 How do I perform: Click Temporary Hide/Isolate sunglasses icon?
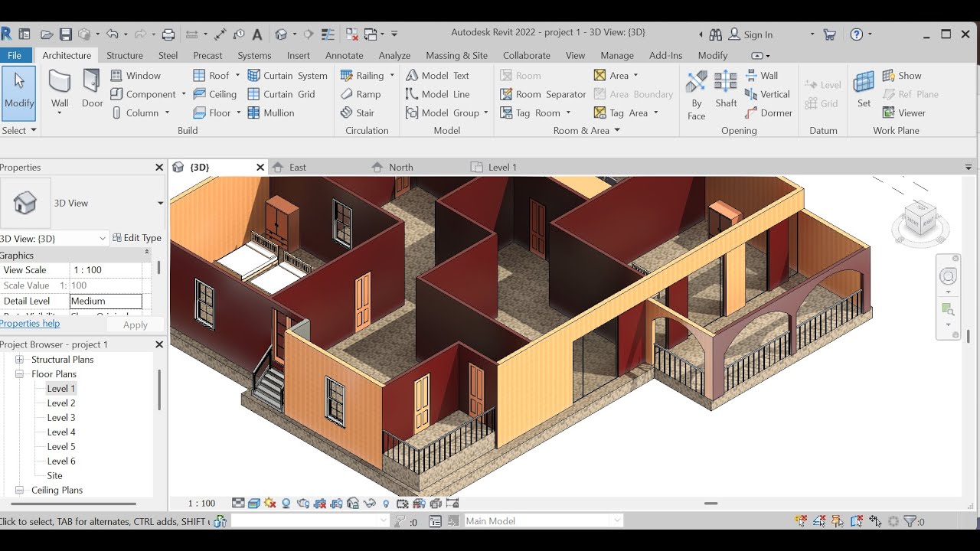[x=369, y=504]
